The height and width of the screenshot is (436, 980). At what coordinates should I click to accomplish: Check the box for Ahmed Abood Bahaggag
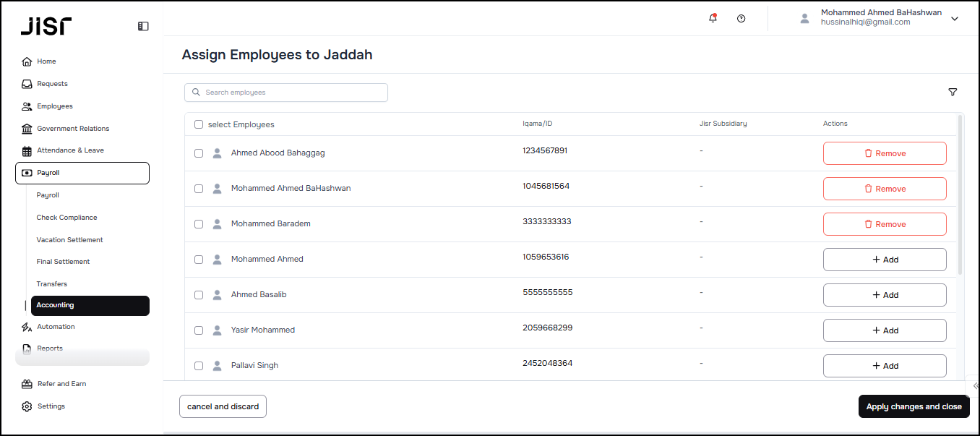point(199,153)
